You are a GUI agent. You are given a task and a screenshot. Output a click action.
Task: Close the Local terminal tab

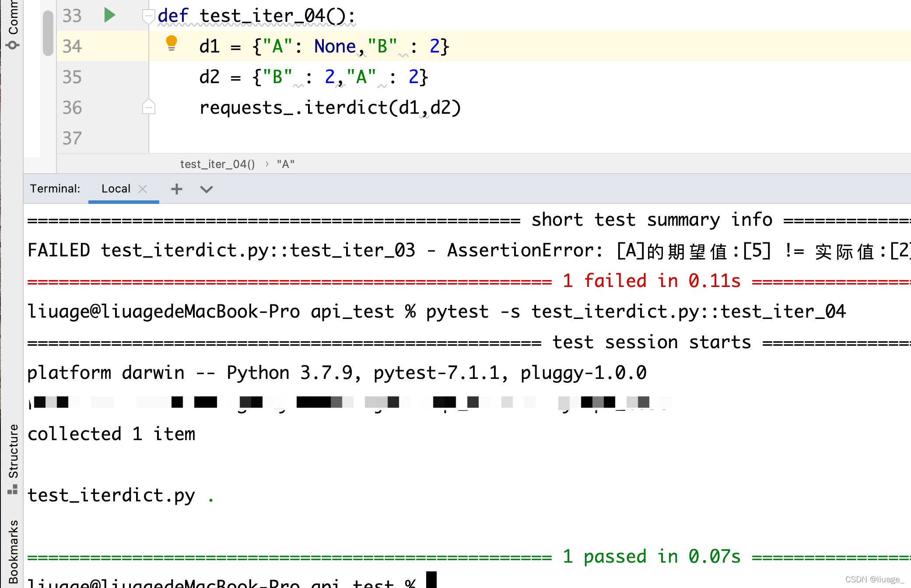click(x=143, y=189)
